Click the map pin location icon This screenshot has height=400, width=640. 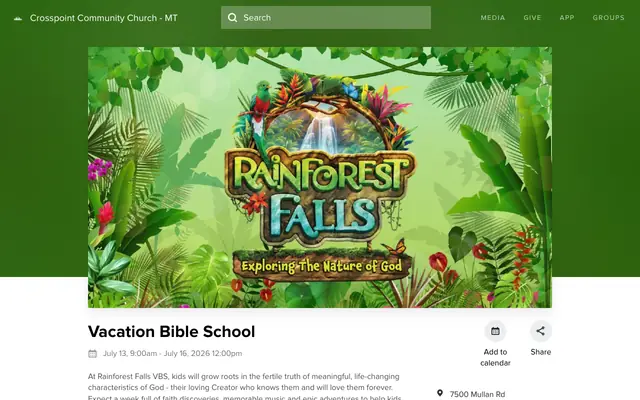440,393
